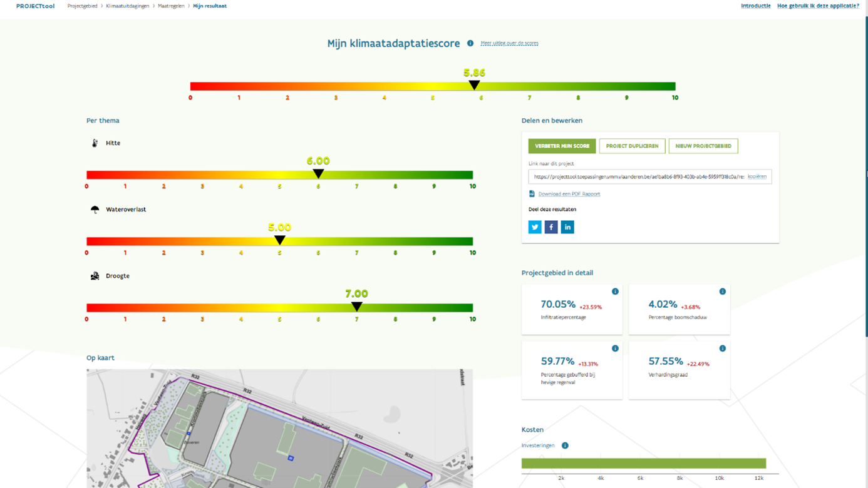Share results on Facebook
The width and height of the screenshot is (868, 488).
pos(550,226)
